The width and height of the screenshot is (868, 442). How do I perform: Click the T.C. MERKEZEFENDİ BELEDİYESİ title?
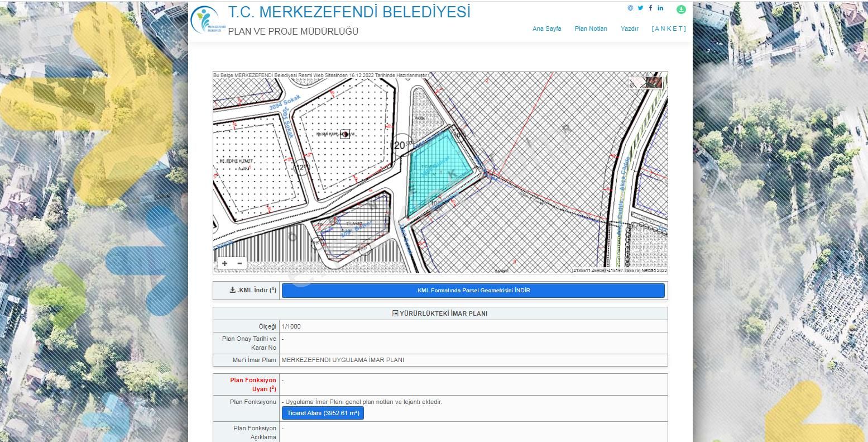click(349, 12)
